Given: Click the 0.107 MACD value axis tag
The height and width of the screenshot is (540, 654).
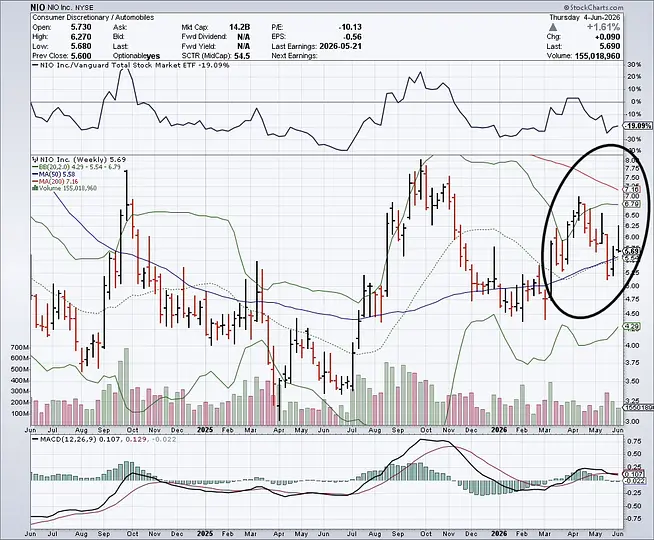Looking at the screenshot, I should pyautogui.click(x=634, y=474).
